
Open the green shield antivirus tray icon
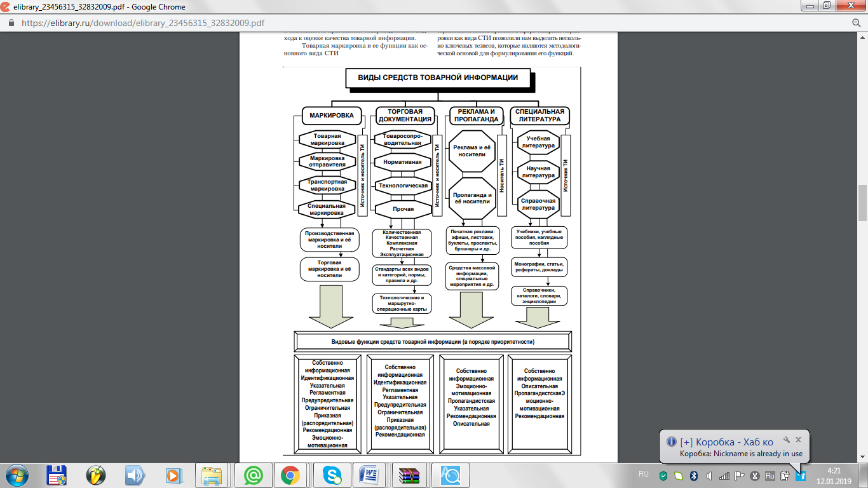(x=663, y=475)
